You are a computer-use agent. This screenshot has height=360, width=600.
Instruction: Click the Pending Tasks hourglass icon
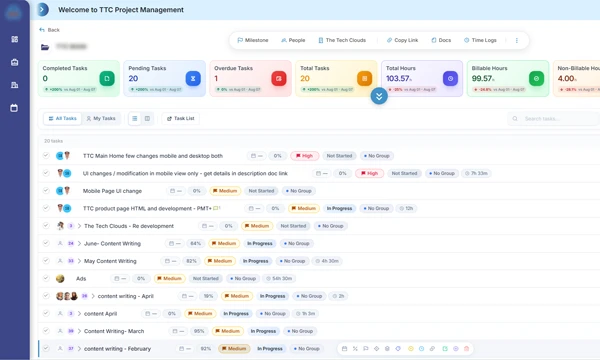coord(193,78)
